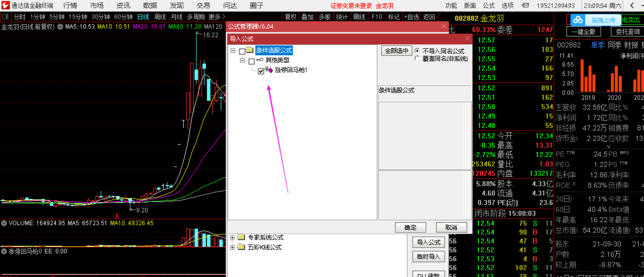Open the 功能 menu
The image size is (644, 277).
[451, 6]
